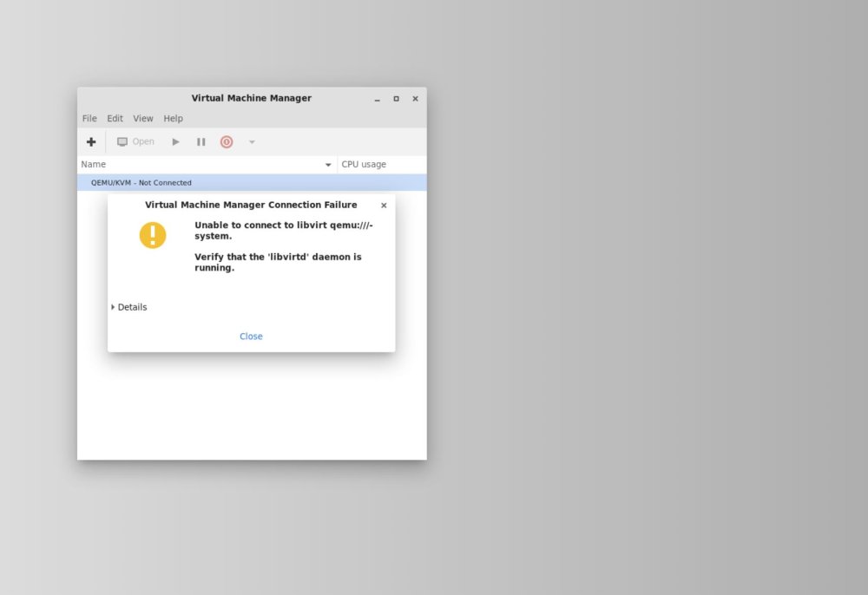Click the Connection Failure dialog title
Screen dimensions: 868x595
tap(251, 205)
